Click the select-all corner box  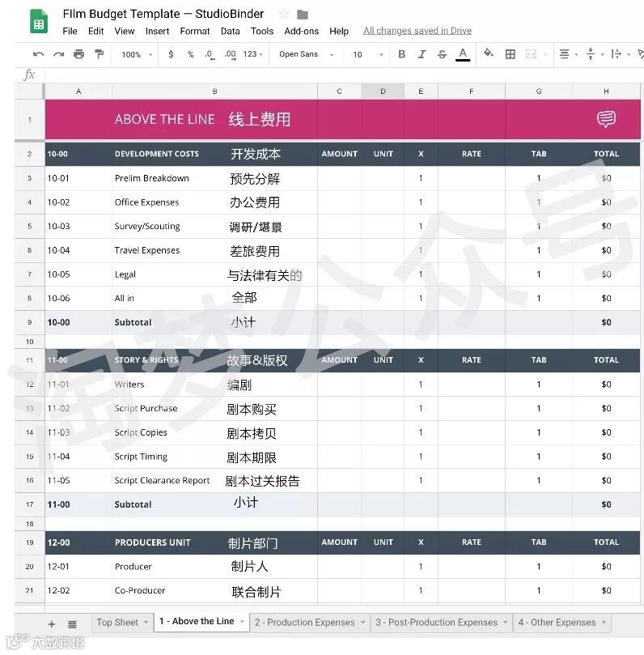point(30,91)
